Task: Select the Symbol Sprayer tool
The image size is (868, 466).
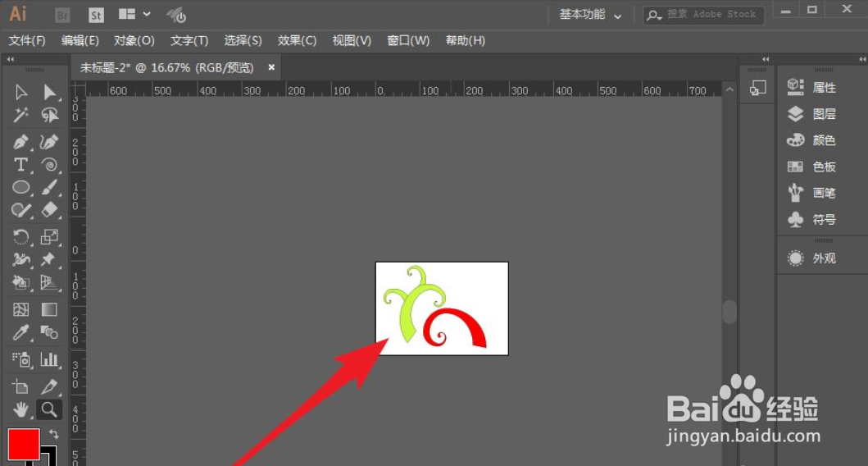Action: pos(21,359)
